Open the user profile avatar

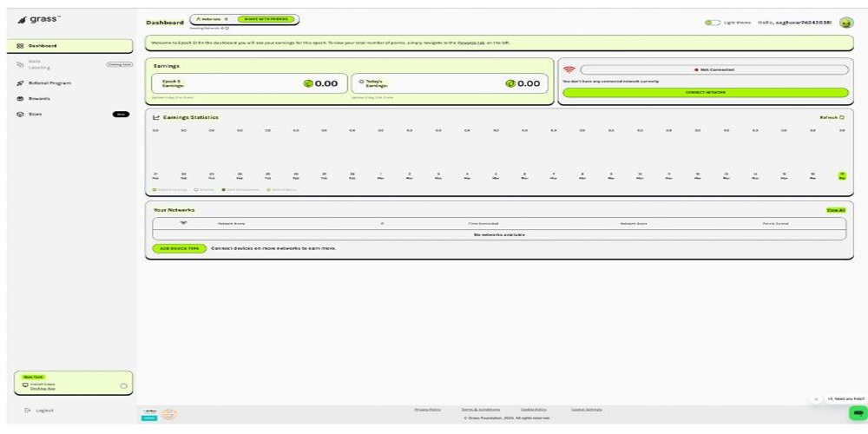click(x=845, y=23)
